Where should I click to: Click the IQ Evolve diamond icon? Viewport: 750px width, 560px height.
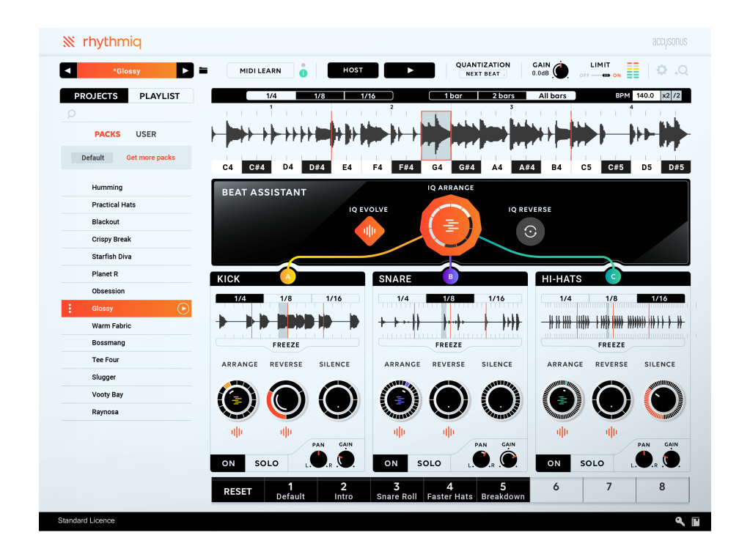(x=370, y=232)
